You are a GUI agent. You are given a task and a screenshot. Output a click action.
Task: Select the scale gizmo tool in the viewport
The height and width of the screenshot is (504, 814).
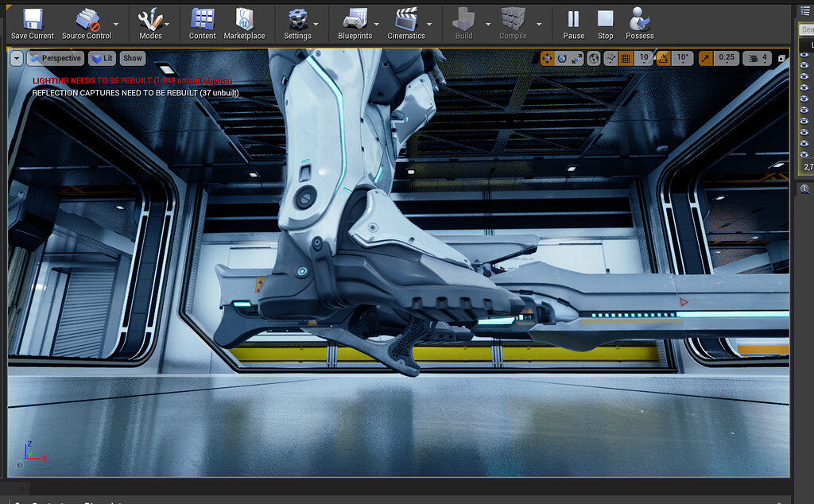coord(577,58)
